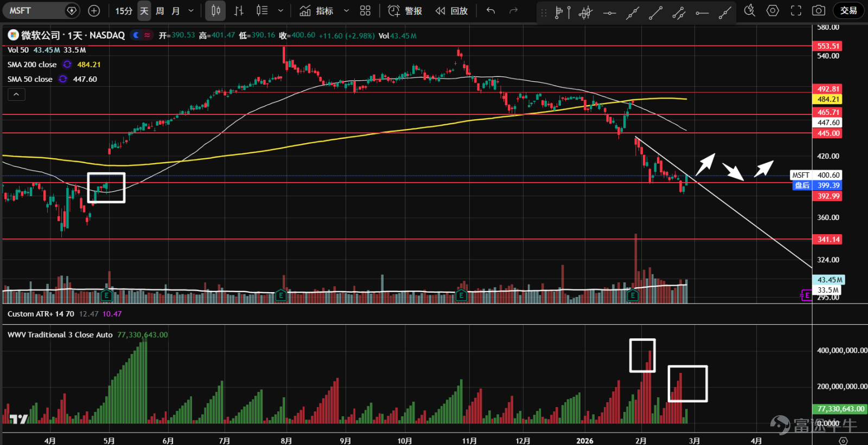Click the SMA 50 refresh icon
This screenshot has height=445, width=868.
(x=63, y=79)
